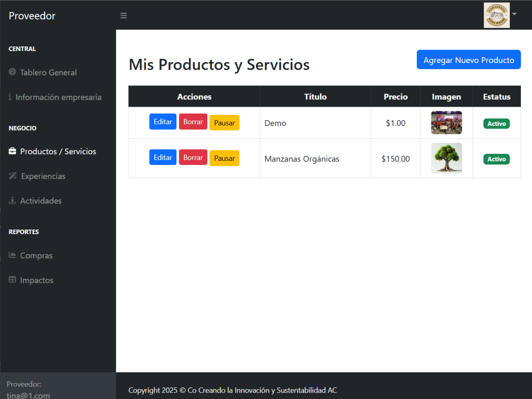Go to the Compras report page
532x399 pixels.
[36, 255]
